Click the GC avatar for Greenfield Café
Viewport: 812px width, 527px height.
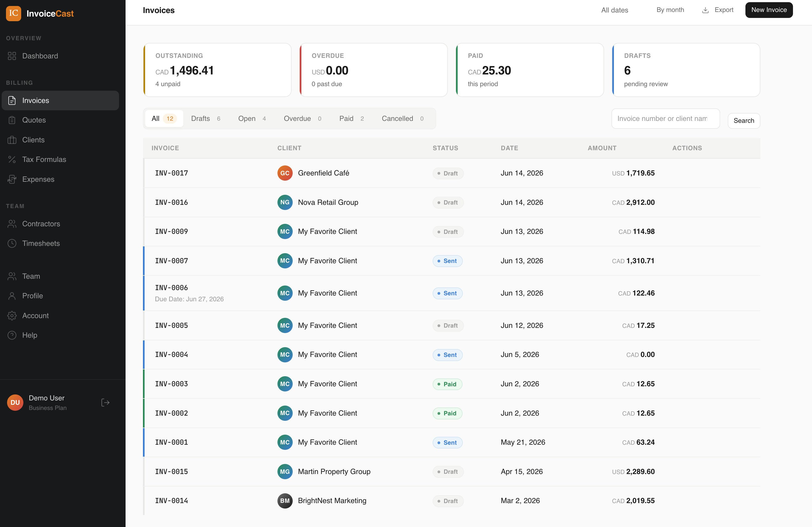tap(285, 173)
